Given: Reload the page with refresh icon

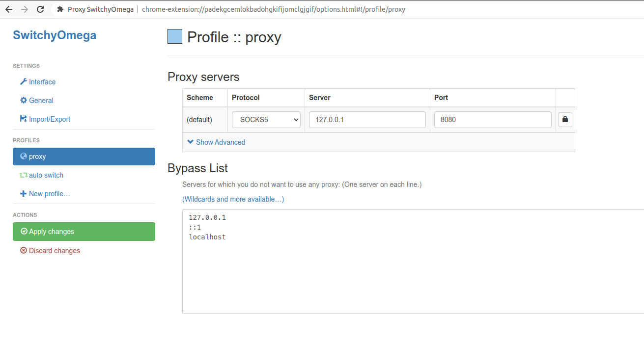Looking at the screenshot, I should click(x=40, y=9).
